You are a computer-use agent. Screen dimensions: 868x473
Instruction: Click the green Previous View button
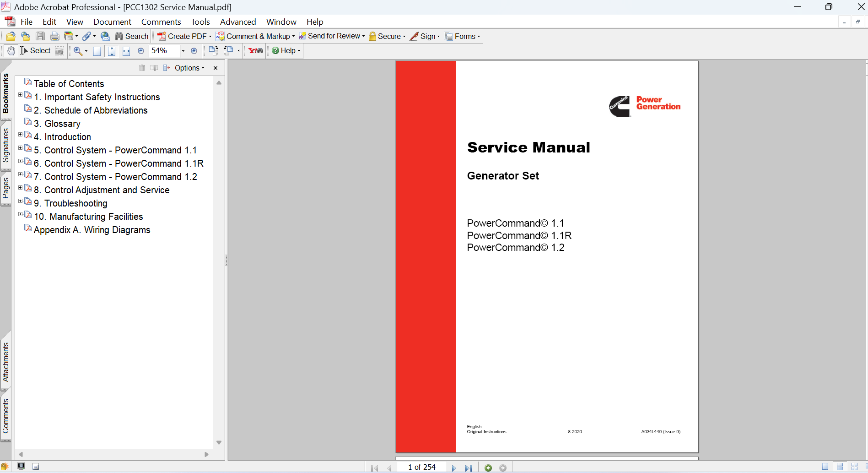click(x=488, y=468)
